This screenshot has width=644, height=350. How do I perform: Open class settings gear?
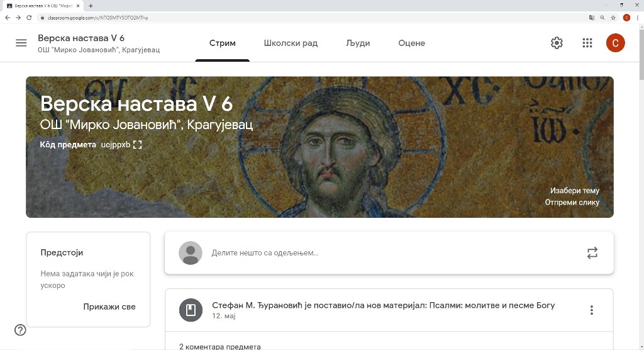click(557, 43)
